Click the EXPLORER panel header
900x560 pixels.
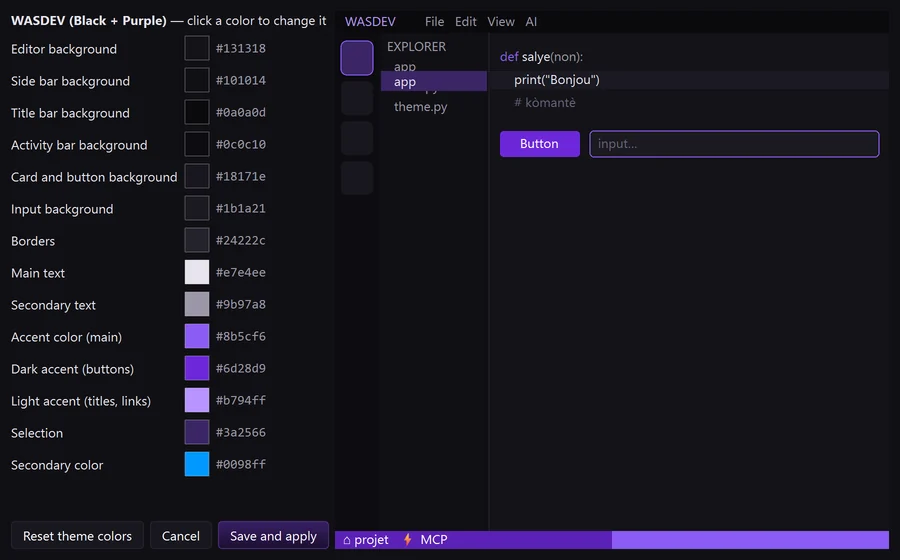416,46
